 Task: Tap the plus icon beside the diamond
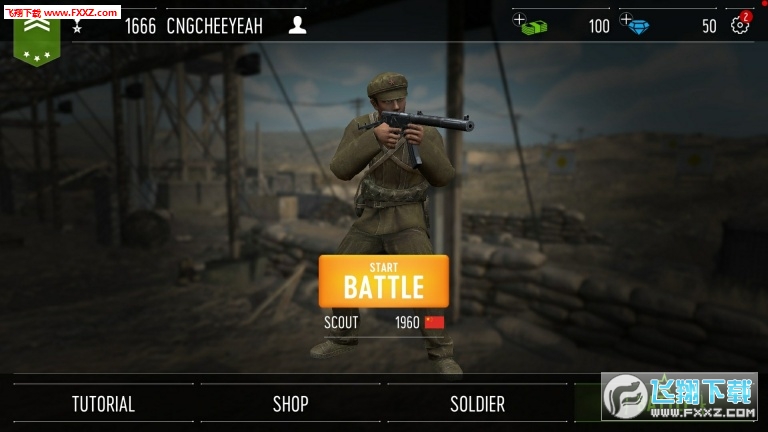625,19
